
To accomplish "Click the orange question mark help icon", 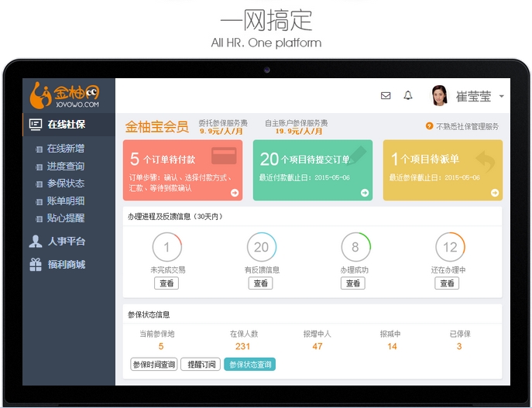I will tap(429, 126).
